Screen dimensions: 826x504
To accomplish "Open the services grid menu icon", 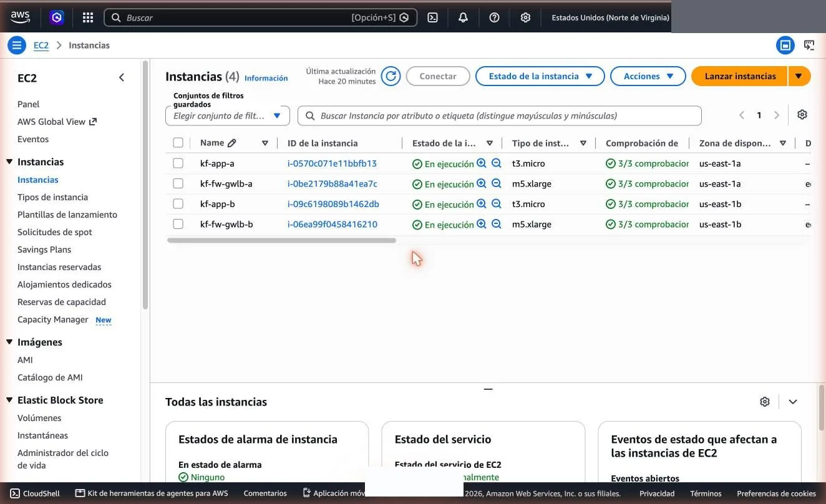I will (x=88, y=17).
